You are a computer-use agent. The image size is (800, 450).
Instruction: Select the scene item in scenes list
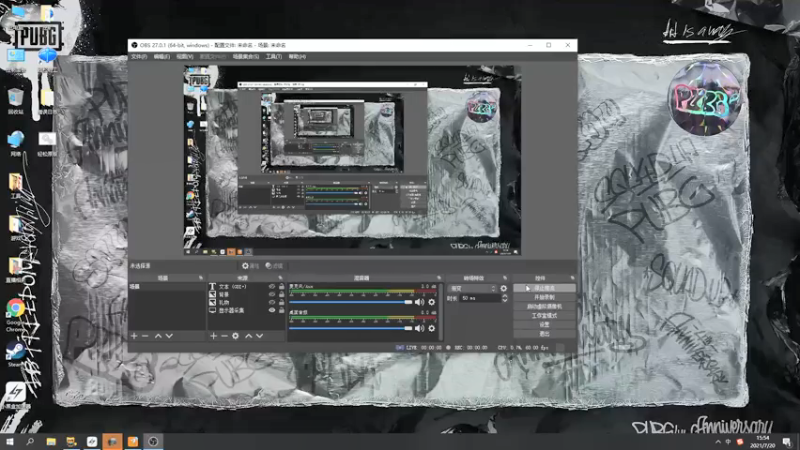[167, 287]
